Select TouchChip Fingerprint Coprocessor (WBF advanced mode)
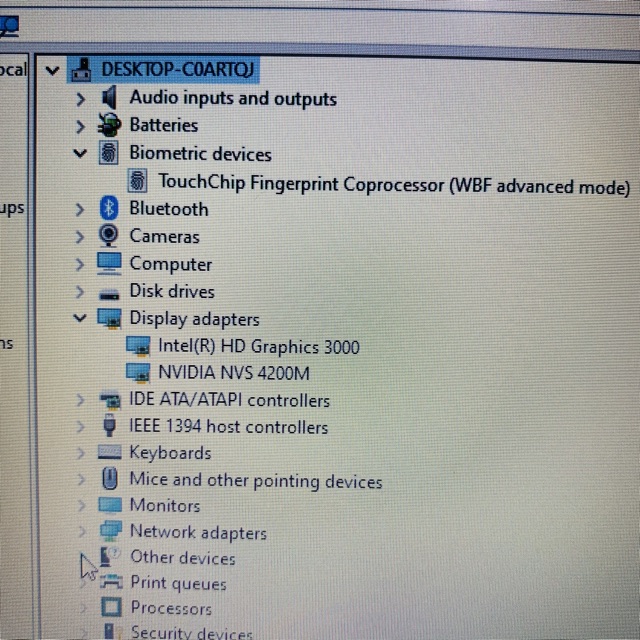 coord(394,184)
